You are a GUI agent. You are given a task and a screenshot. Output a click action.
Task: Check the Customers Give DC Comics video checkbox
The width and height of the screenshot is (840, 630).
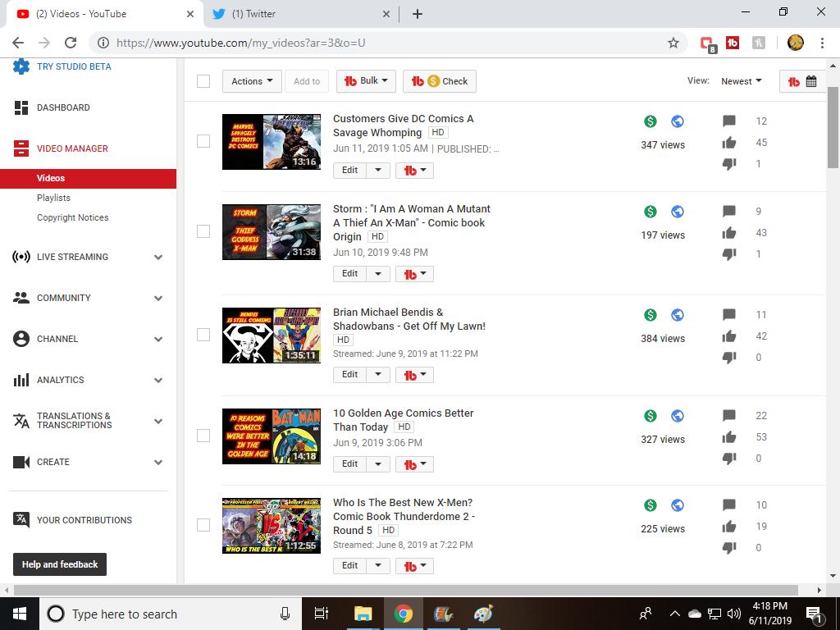tap(203, 141)
